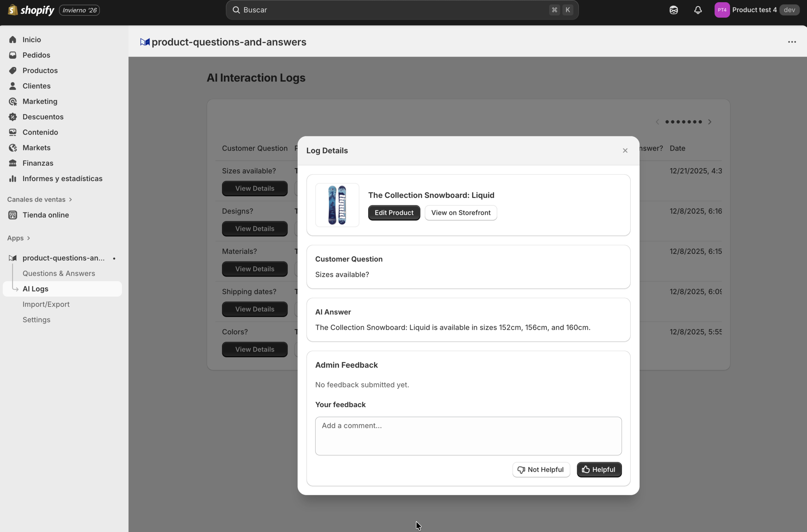The image size is (807, 532).
Task: Click the Edit Product button
Action: [394, 213]
